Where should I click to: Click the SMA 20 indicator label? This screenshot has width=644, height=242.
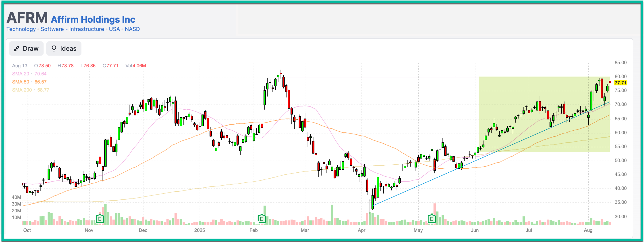point(29,74)
